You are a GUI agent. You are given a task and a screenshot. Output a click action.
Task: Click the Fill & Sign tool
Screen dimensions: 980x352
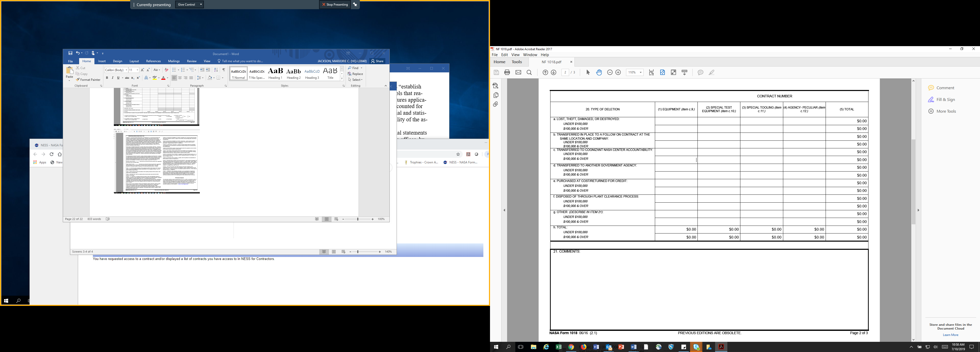(945, 100)
